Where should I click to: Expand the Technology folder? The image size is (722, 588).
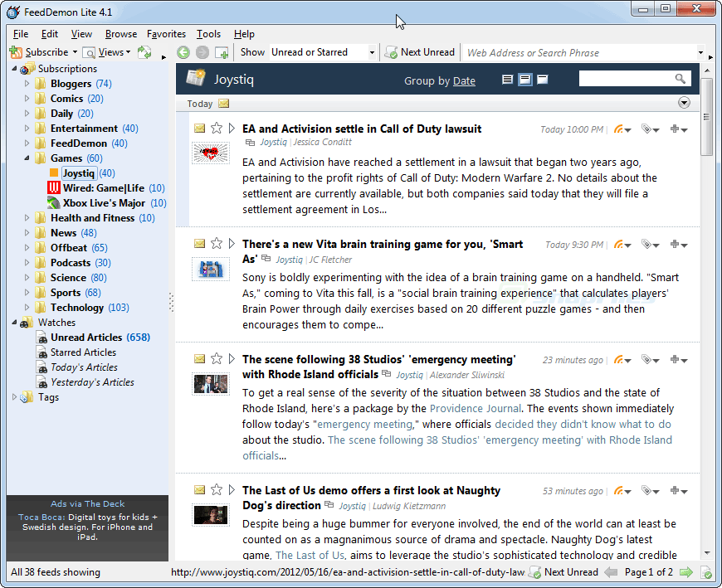27,307
